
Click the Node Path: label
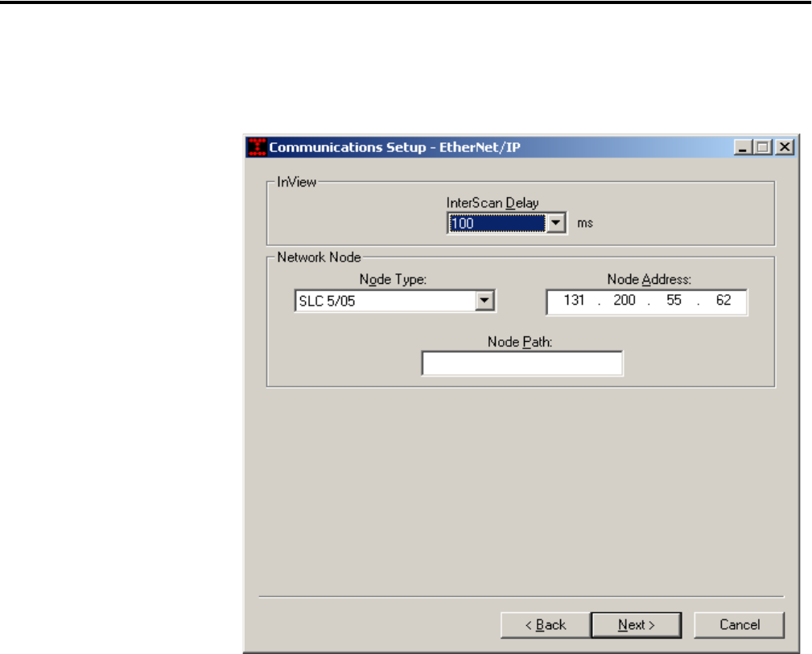click(x=520, y=342)
